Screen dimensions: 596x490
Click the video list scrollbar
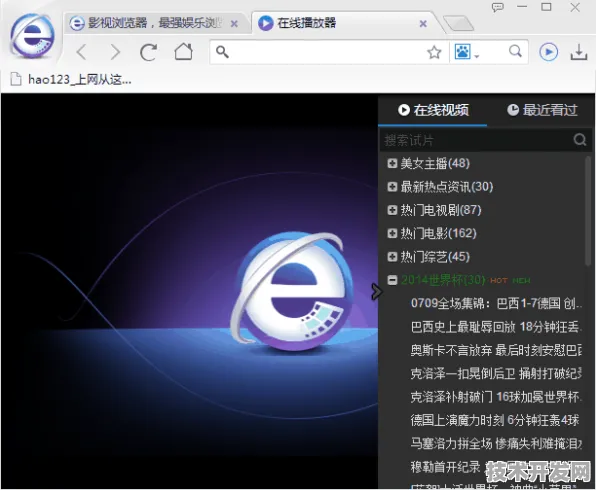[x=588, y=211]
